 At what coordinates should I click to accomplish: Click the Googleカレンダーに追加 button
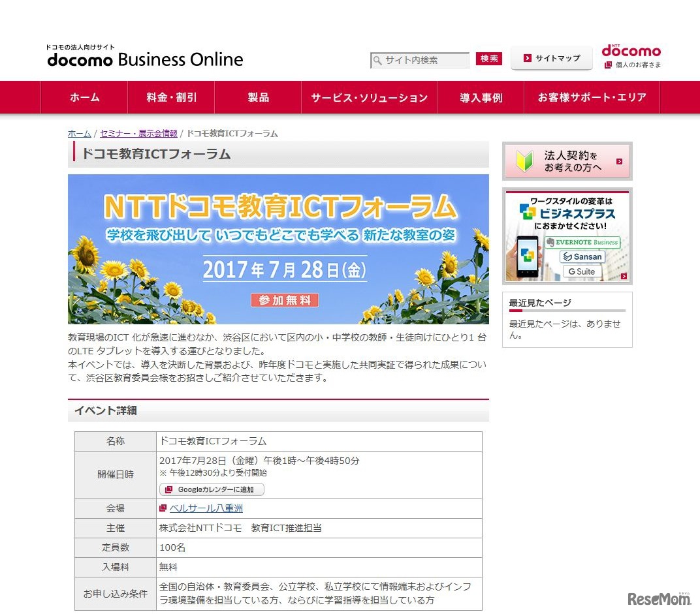212,489
